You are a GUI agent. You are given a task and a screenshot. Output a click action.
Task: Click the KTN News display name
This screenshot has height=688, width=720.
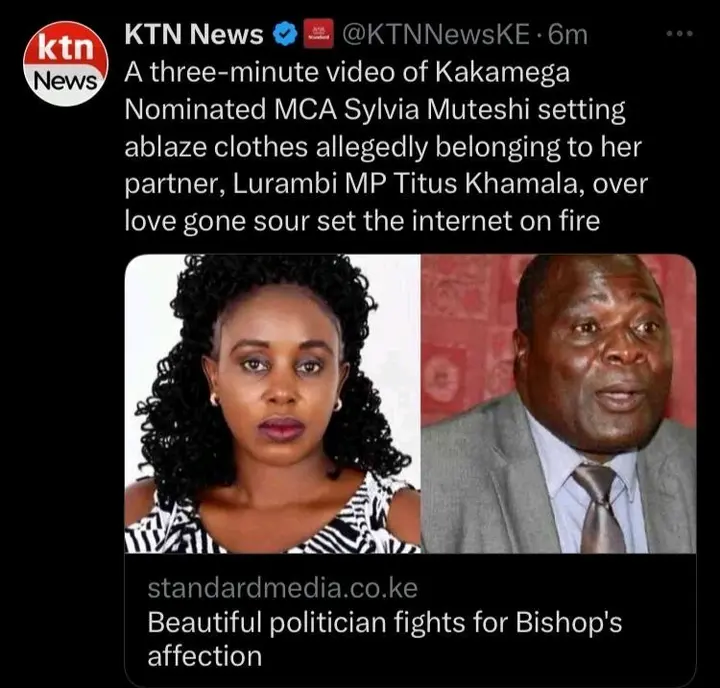(x=194, y=35)
